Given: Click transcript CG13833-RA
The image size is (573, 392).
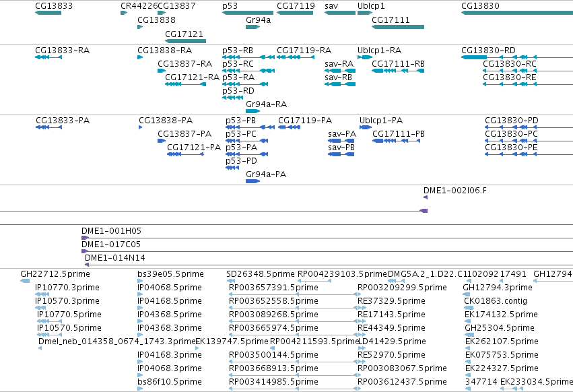Looking at the screenshot, I should click(x=48, y=57).
